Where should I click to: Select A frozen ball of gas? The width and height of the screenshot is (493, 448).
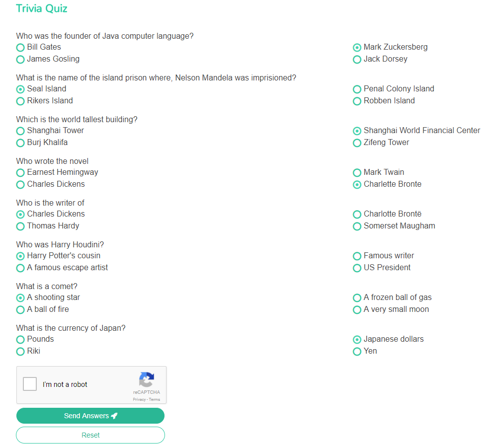click(x=357, y=298)
